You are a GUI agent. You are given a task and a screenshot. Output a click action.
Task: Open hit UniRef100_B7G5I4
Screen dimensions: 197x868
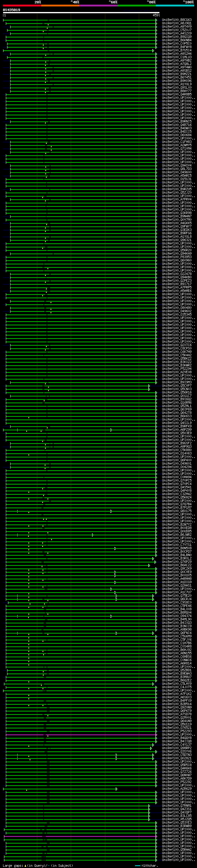177,50
